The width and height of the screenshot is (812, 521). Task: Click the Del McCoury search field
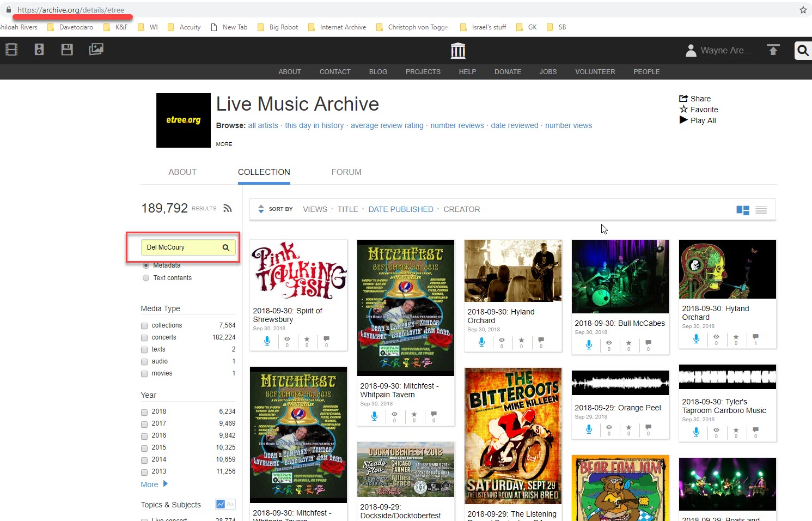(x=182, y=247)
